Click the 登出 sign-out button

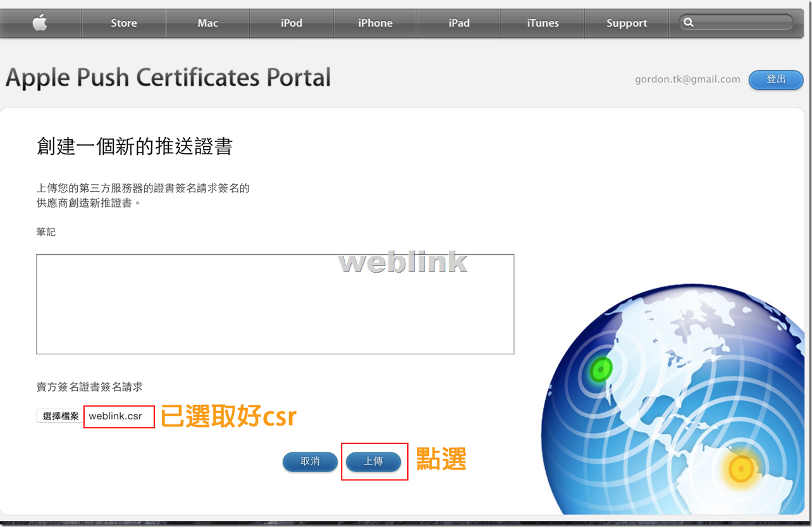776,80
